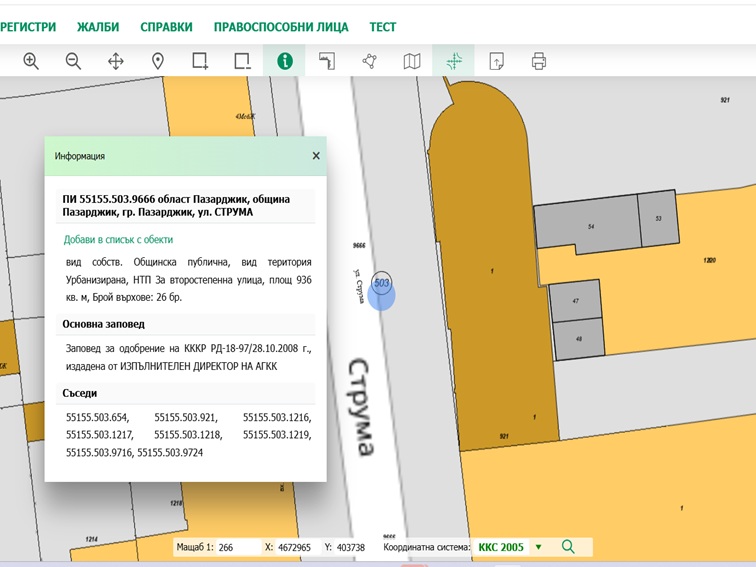This screenshot has height=567, width=756.
Task: Toggle the green information tool
Action: [285, 61]
